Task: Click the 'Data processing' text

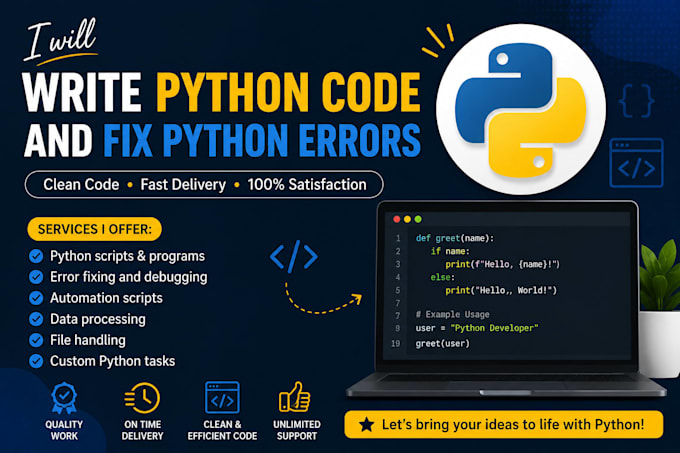Action: 98,319
